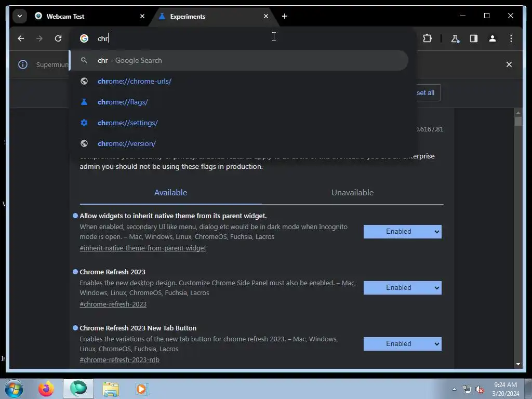
Task: Click the page scrollbar up arrow
Action: pyautogui.click(x=518, y=112)
